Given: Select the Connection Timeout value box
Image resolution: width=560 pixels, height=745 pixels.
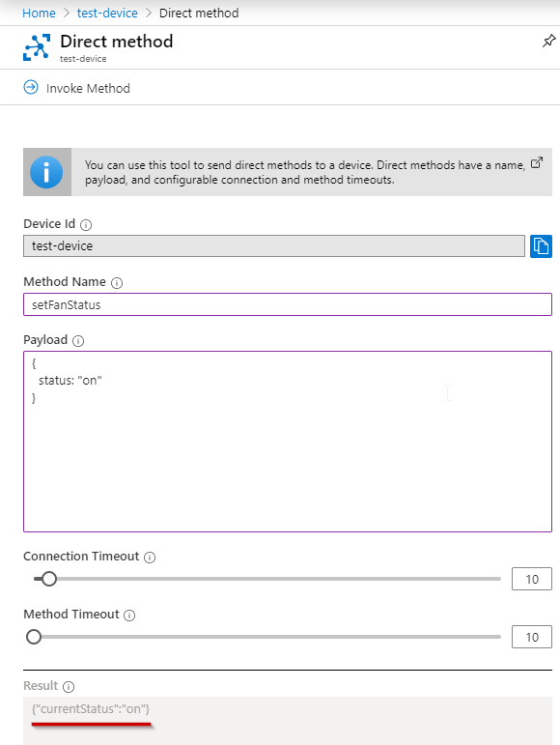Looking at the screenshot, I should pyautogui.click(x=532, y=579).
